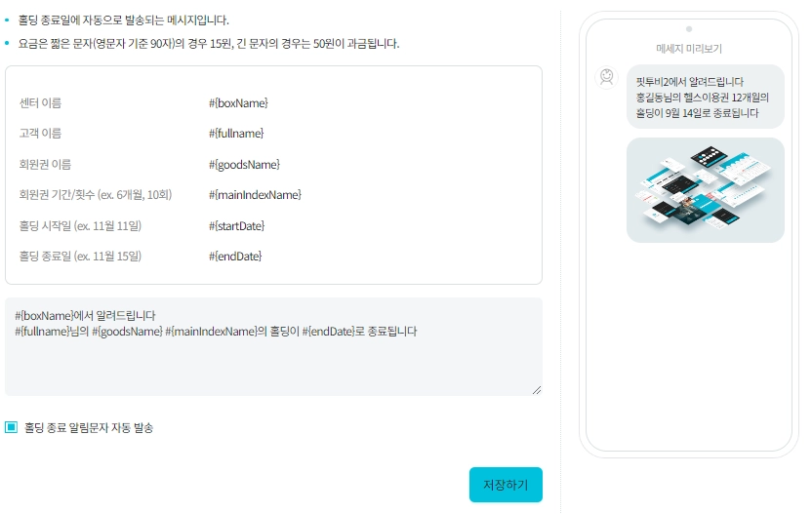Image resolution: width=812 pixels, height=514 pixels.
Task: Select the #{endDate} variable
Action: pyautogui.click(x=235, y=257)
